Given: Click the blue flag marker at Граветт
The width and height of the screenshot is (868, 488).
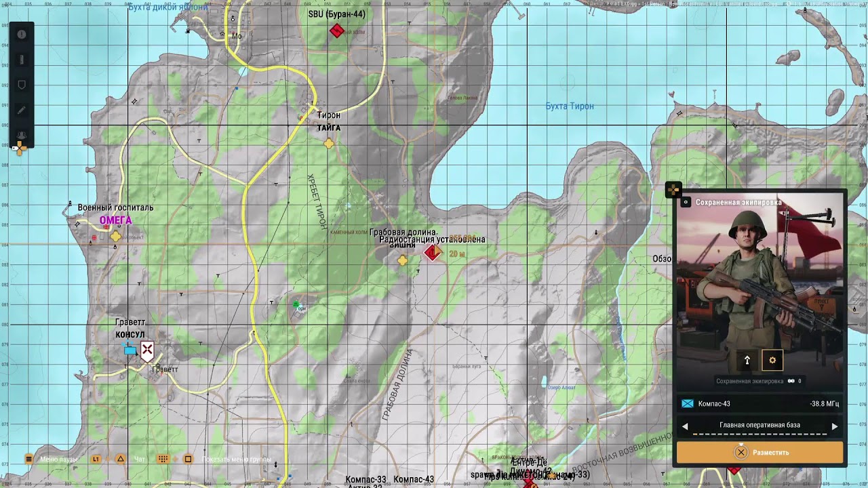Looking at the screenshot, I should (x=130, y=350).
